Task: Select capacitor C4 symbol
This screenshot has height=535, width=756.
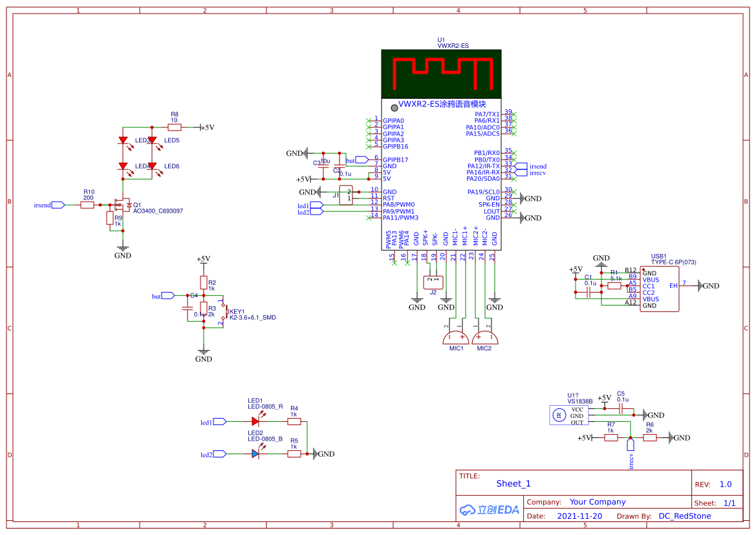Action: pos(188,308)
